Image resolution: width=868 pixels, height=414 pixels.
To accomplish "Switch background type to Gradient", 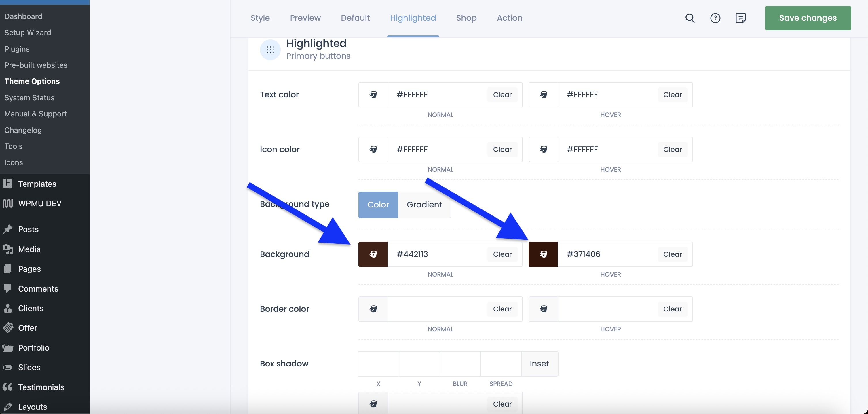I will click(x=424, y=205).
